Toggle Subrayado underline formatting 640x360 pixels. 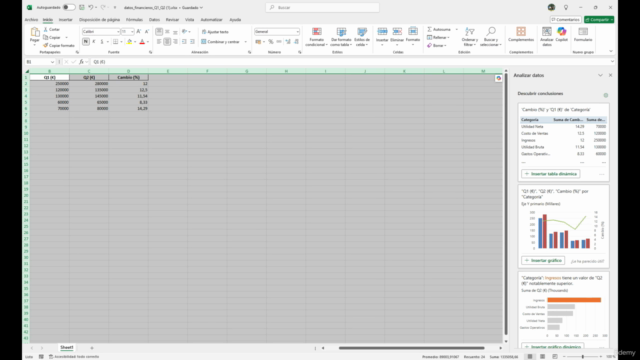pyautogui.click(x=102, y=42)
